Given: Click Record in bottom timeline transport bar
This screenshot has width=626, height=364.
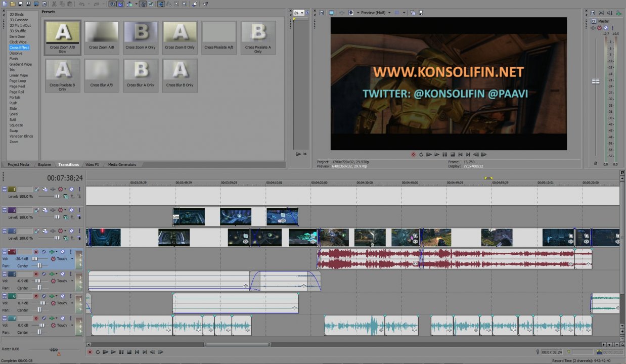Looking at the screenshot, I should [90, 352].
